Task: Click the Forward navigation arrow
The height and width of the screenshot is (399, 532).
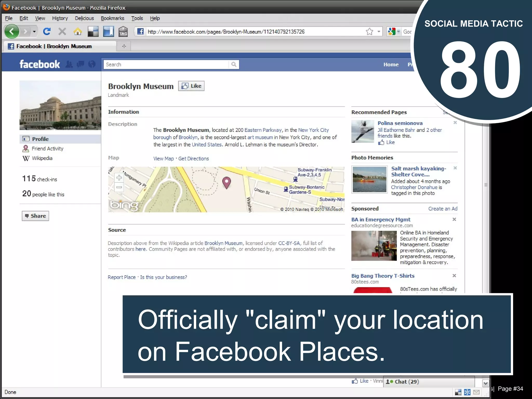Action: click(25, 32)
